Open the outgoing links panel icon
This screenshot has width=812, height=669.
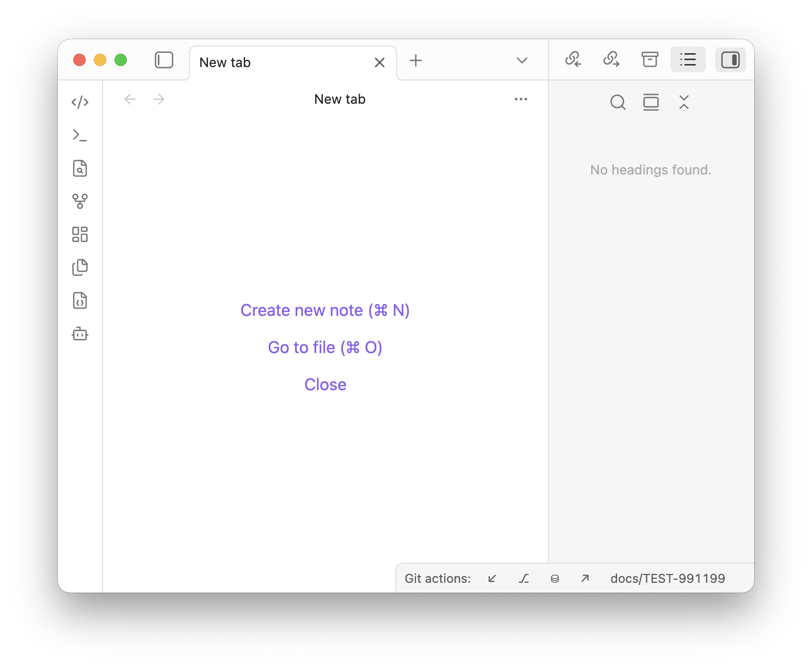pos(611,60)
